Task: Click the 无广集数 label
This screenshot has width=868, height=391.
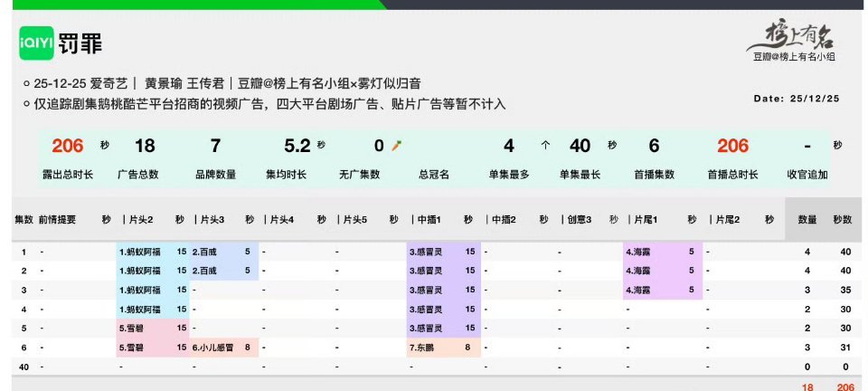Action: [359, 175]
